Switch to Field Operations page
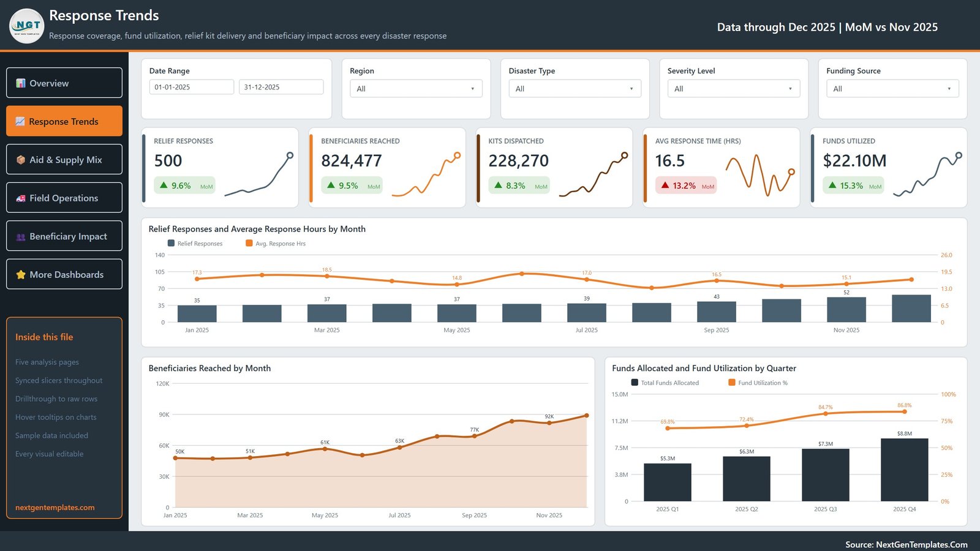The width and height of the screenshot is (980, 551). pos(64,198)
